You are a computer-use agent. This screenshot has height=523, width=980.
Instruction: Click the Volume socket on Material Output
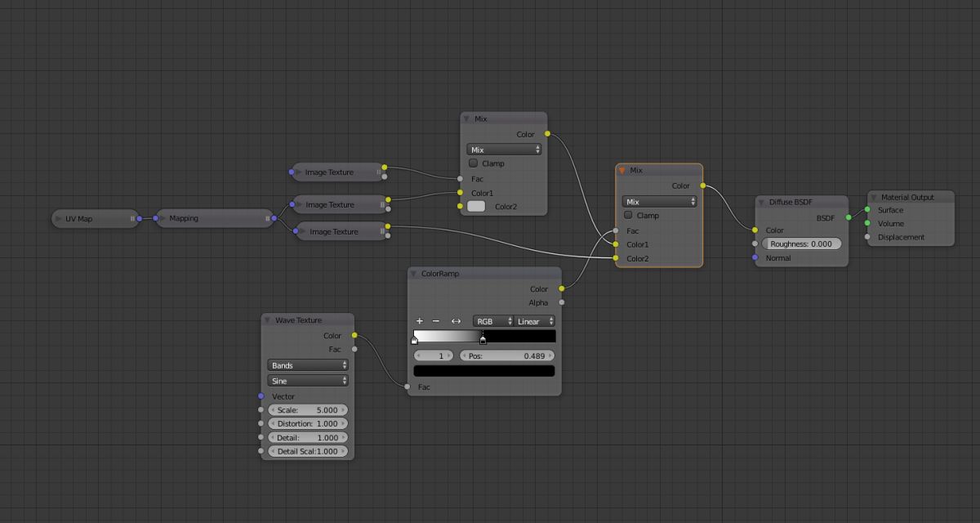pos(867,223)
